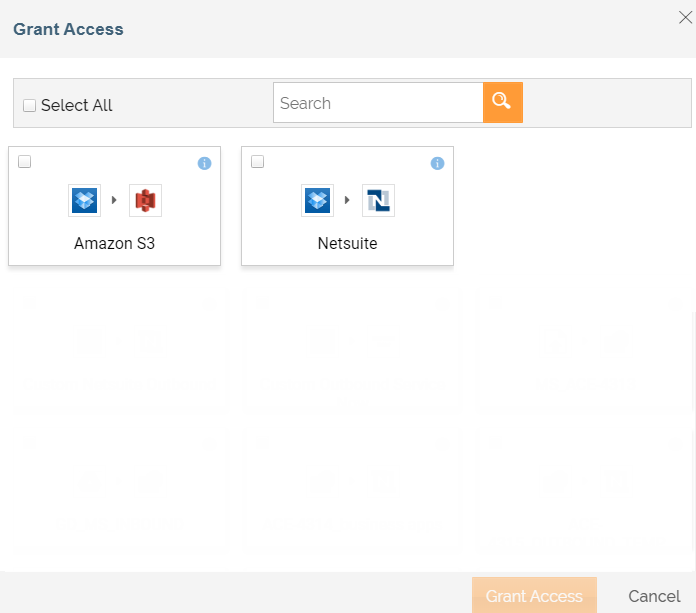Click the Amazon S3 card label
This screenshot has height=613, width=696.
pyautogui.click(x=114, y=243)
